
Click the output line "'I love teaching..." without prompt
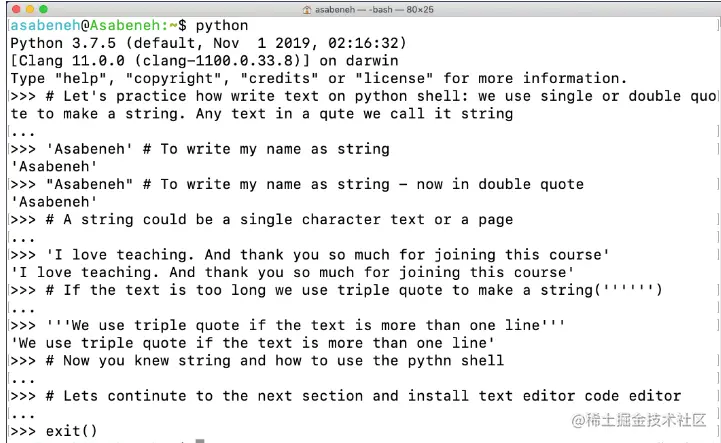[x=292, y=272]
